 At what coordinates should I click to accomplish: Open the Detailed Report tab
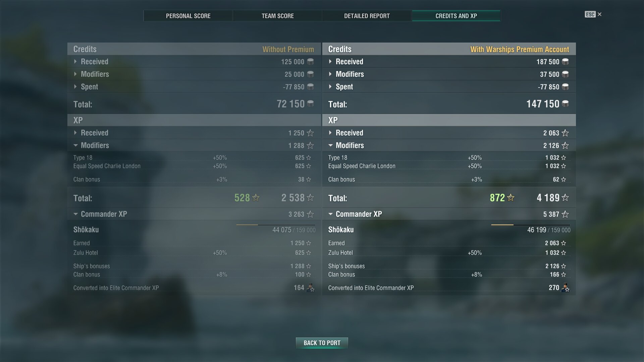click(367, 16)
